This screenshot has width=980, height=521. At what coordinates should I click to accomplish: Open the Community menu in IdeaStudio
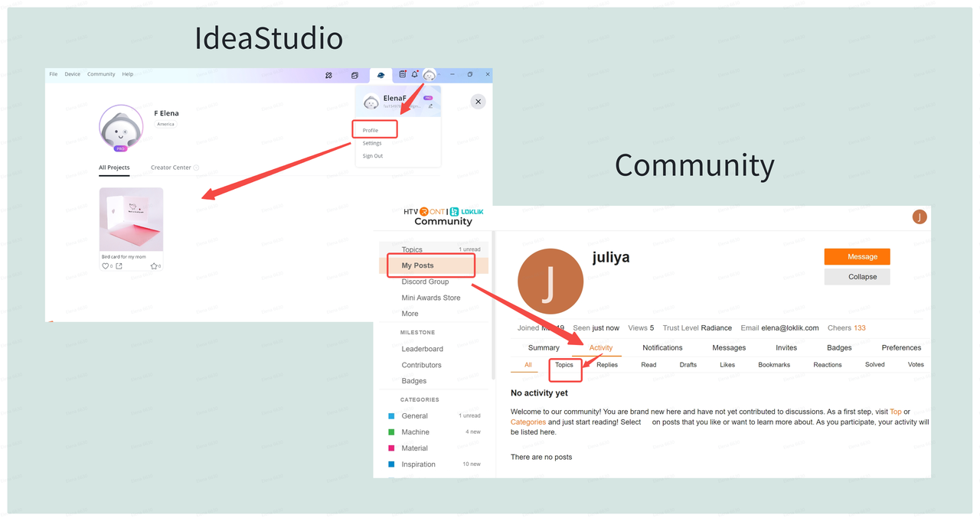101,74
